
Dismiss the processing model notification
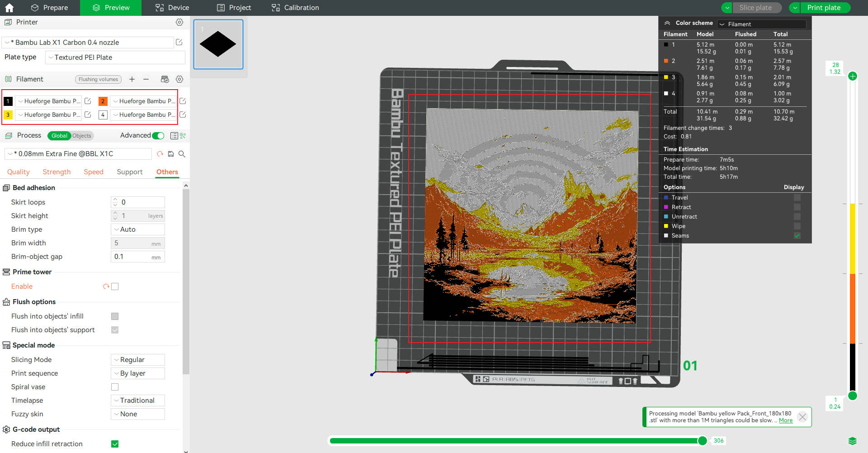click(802, 417)
